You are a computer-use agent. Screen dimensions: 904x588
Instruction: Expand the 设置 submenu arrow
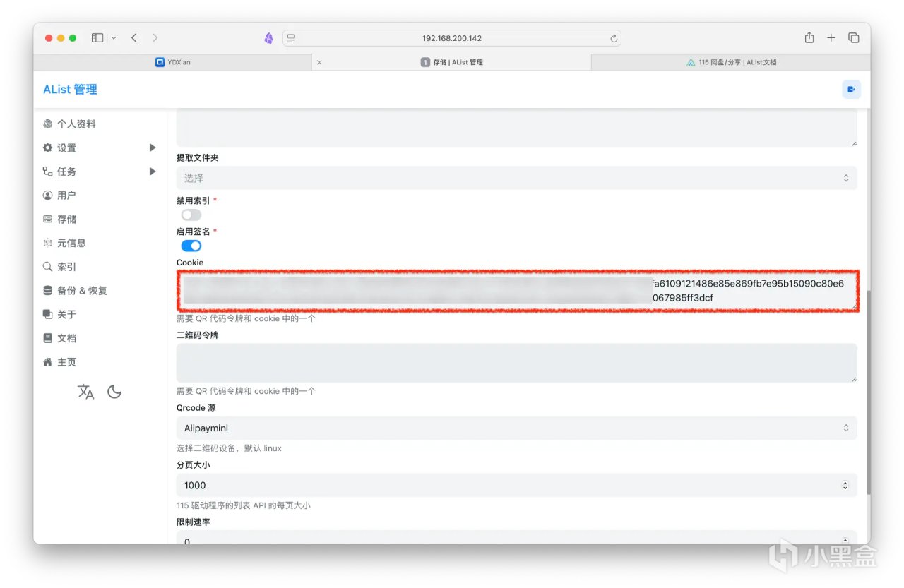tap(153, 148)
